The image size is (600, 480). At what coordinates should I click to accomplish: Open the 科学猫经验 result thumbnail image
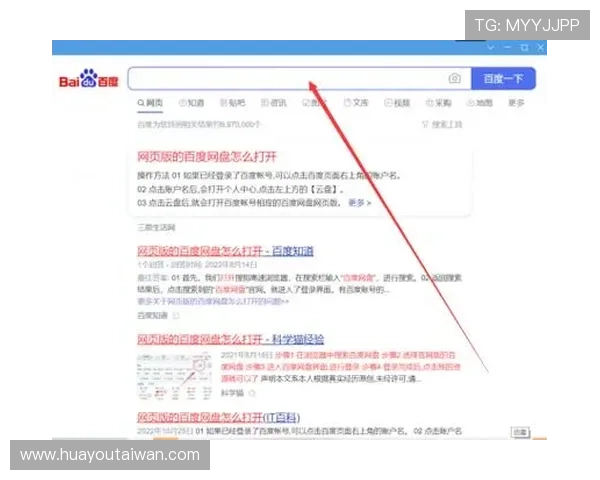[x=174, y=376]
